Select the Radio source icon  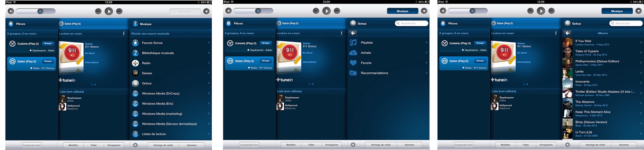(x=136, y=63)
